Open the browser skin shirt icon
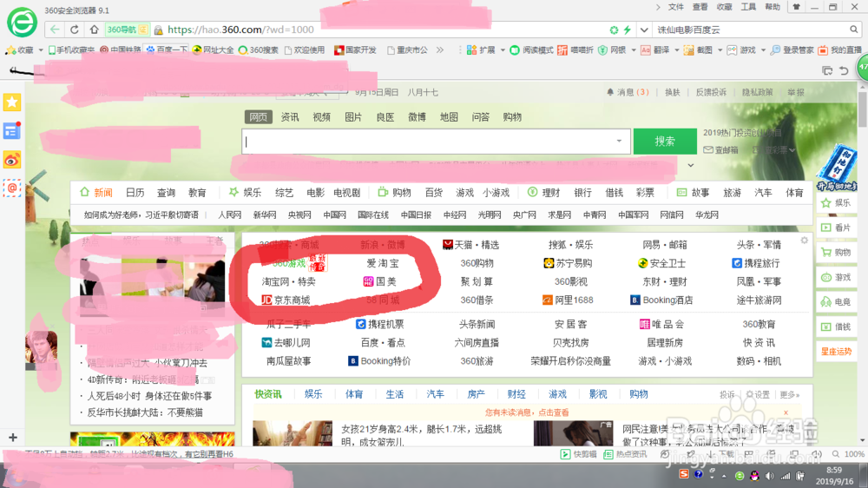This screenshot has height=488, width=868. (x=796, y=7)
